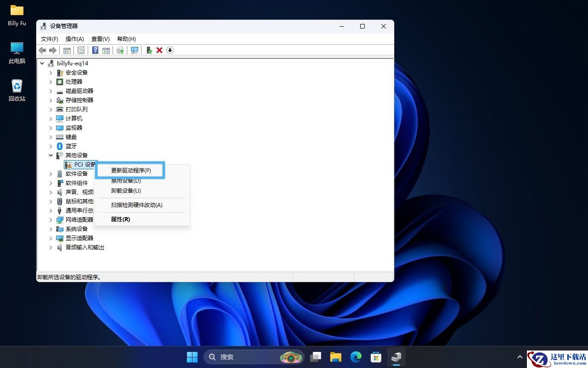Open the Properties sheet toolbar icon
The height and width of the screenshot is (368, 588).
coord(81,50)
